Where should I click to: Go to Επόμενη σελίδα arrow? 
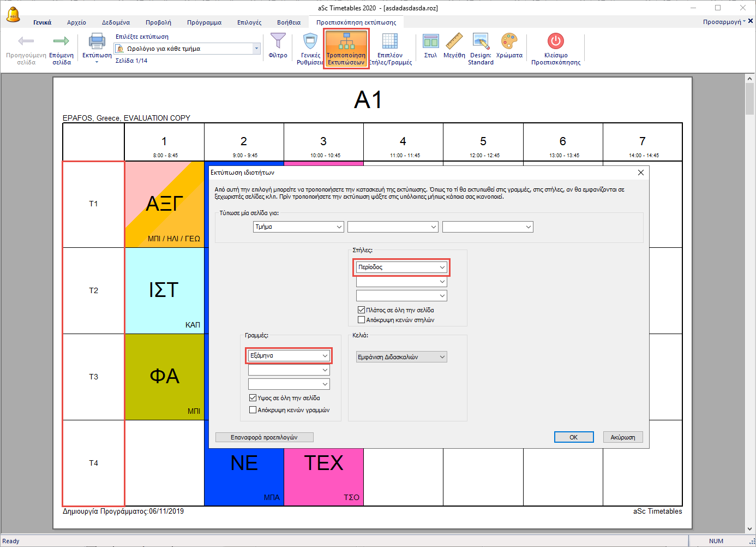click(61, 42)
